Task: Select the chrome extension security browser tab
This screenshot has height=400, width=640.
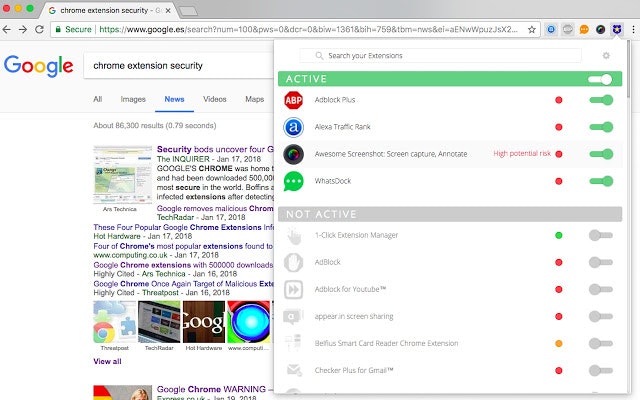Action: coord(109,10)
